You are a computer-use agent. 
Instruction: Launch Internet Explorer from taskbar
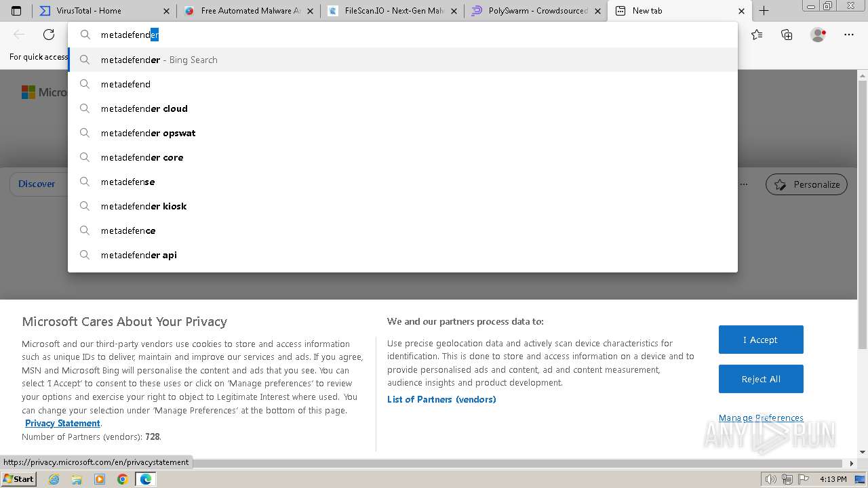[x=54, y=479]
